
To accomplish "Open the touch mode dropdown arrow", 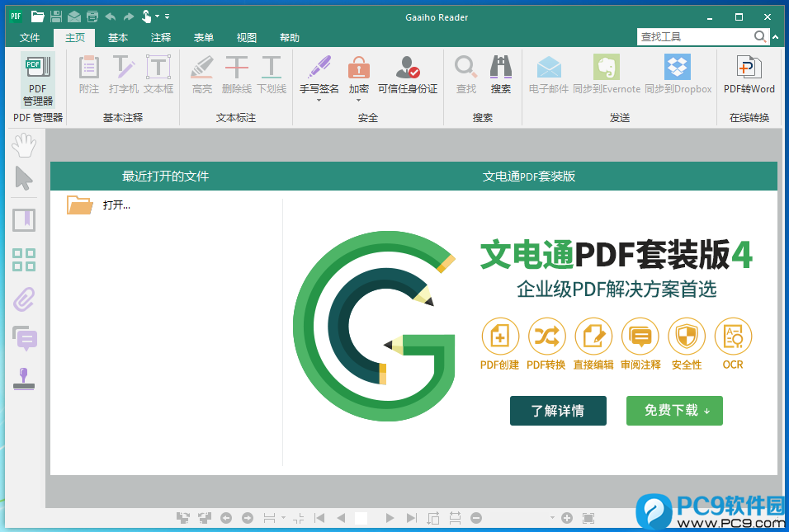I will 157,16.
